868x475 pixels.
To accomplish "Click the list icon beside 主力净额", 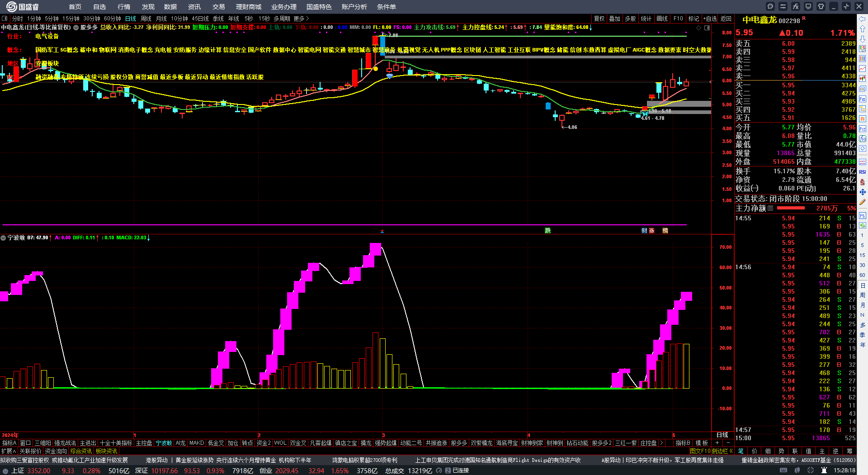I will coord(770,208).
